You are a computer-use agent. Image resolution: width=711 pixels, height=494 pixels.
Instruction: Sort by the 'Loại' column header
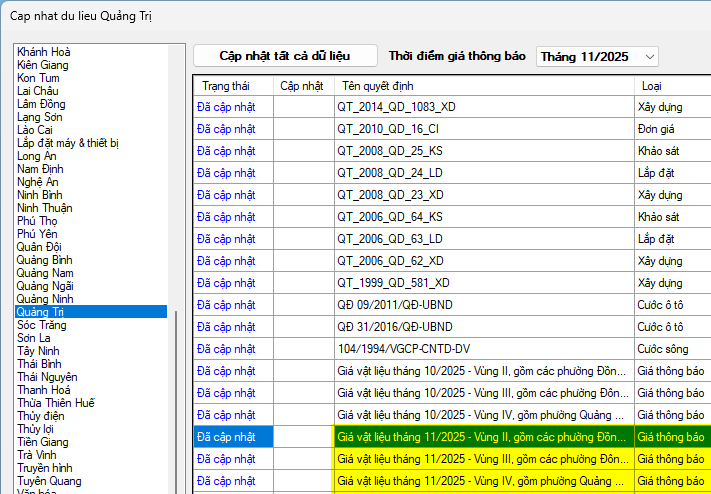tap(650, 86)
